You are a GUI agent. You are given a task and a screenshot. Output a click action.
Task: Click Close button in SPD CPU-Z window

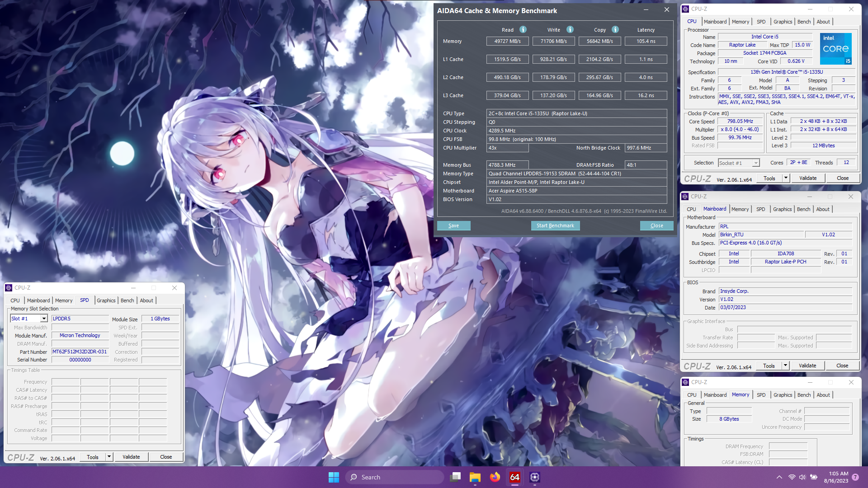[x=166, y=457]
